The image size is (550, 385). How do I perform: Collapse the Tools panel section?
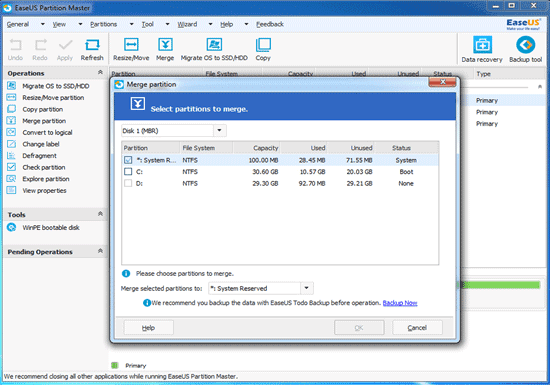[100, 214]
